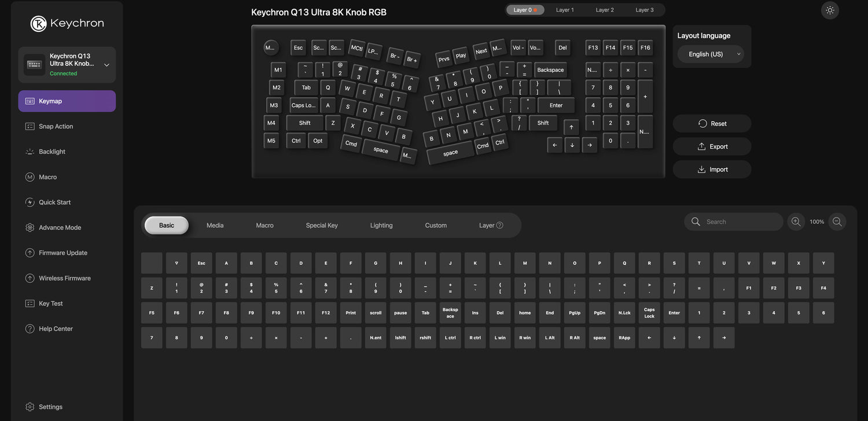Open the Backlight settings page
Viewport: 868px width, 421px height.
pyautogui.click(x=52, y=152)
